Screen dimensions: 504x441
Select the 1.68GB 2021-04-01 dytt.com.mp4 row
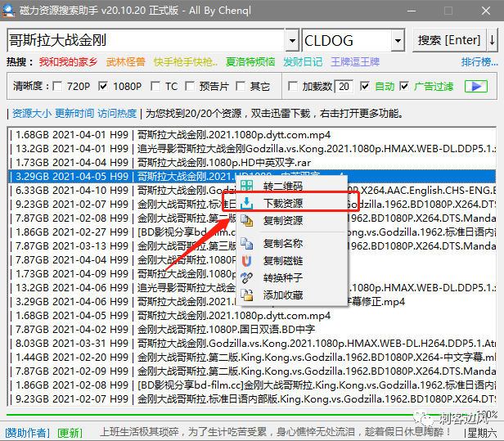[252, 135]
